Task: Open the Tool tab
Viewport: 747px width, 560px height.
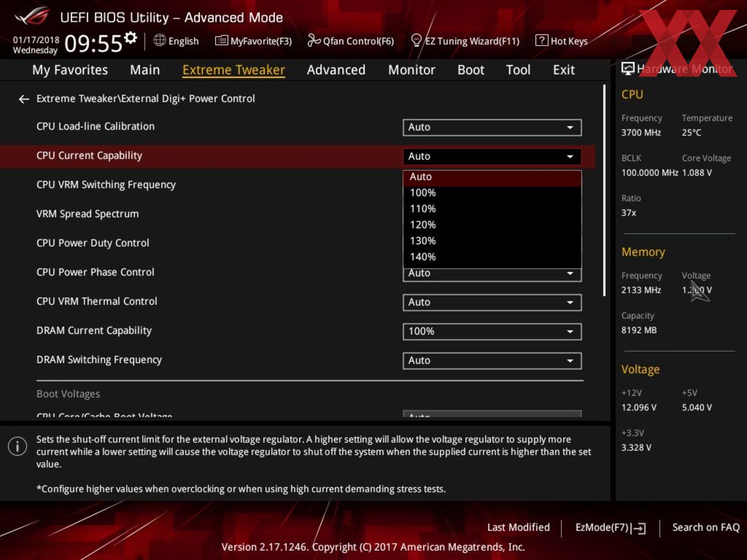Action: 518,70
